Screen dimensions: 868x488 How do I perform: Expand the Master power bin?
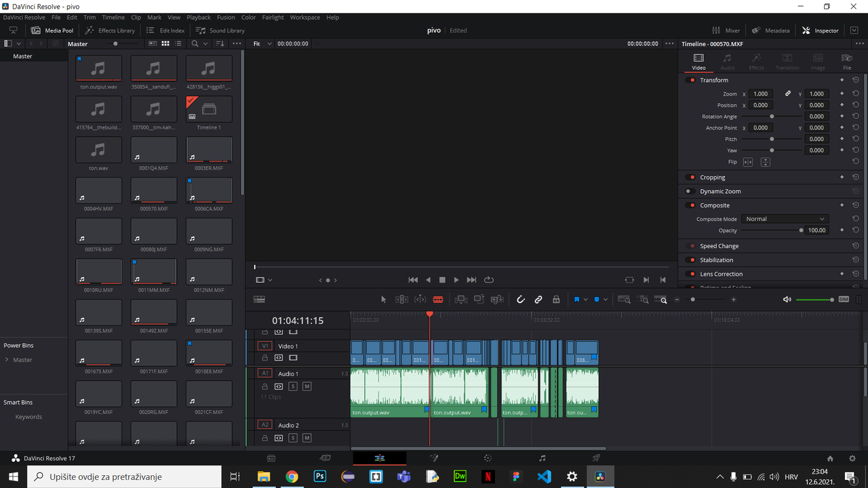pos(7,360)
